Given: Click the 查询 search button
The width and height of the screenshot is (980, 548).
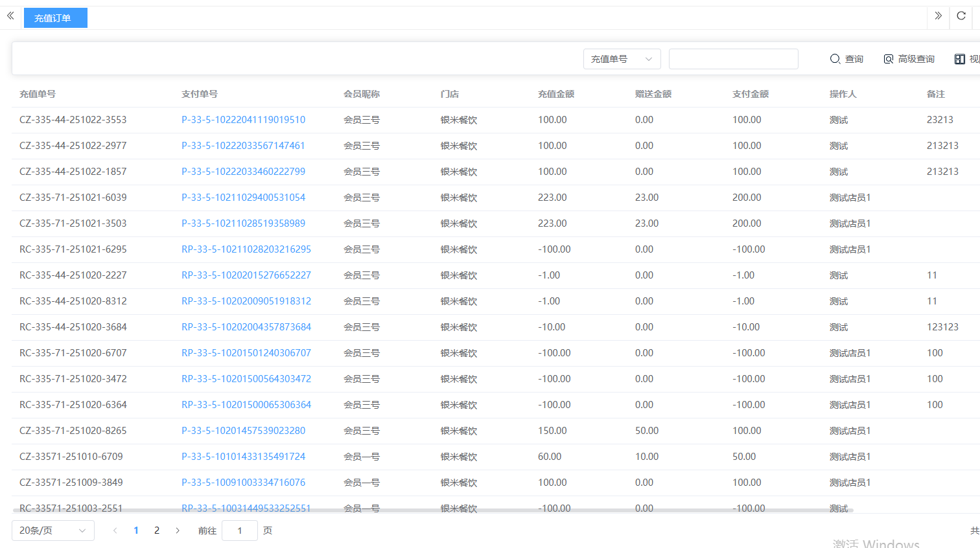Looking at the screenshot, I should pos(846,59).
